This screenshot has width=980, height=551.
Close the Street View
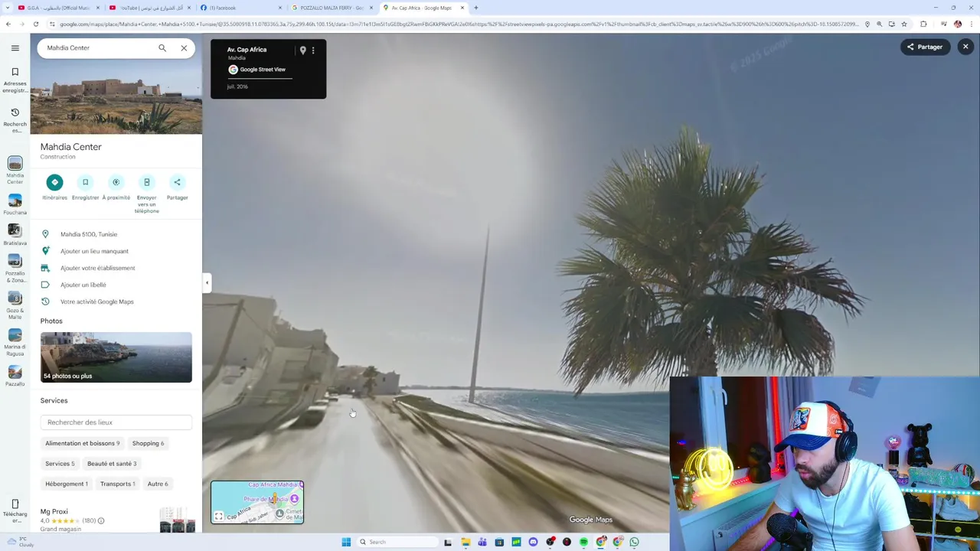[x=965, y=47]
